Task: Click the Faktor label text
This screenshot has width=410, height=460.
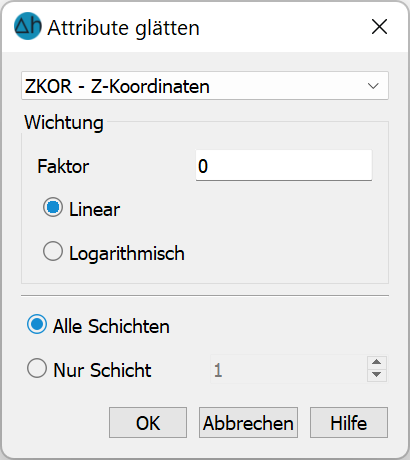Action: click(63, 166)
